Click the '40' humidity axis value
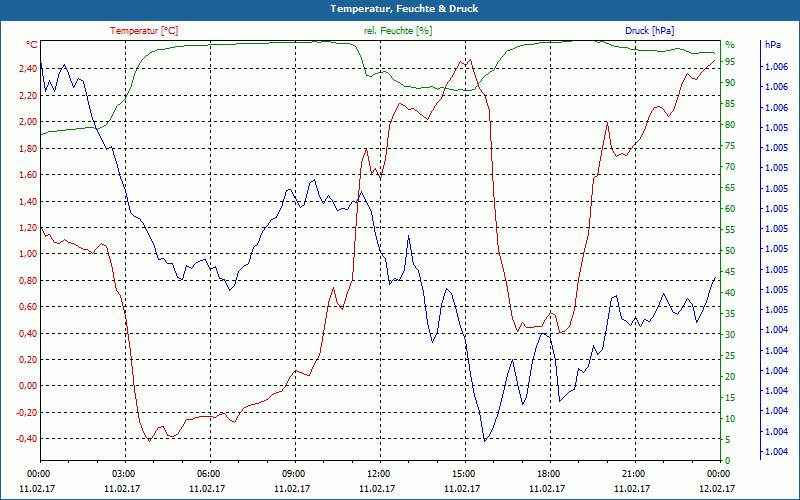The height and width of the screenshot is (500, 800). [x=730, y=293]
